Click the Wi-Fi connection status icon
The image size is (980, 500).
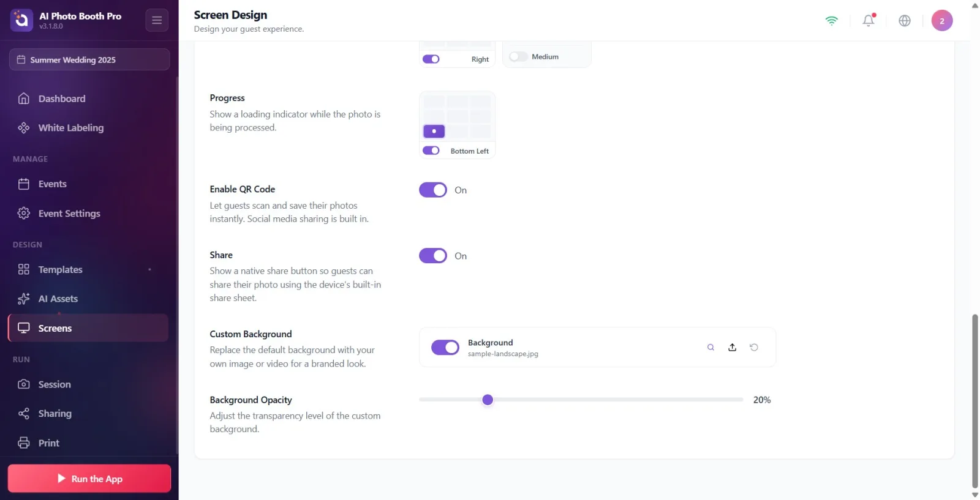[831, 21]
